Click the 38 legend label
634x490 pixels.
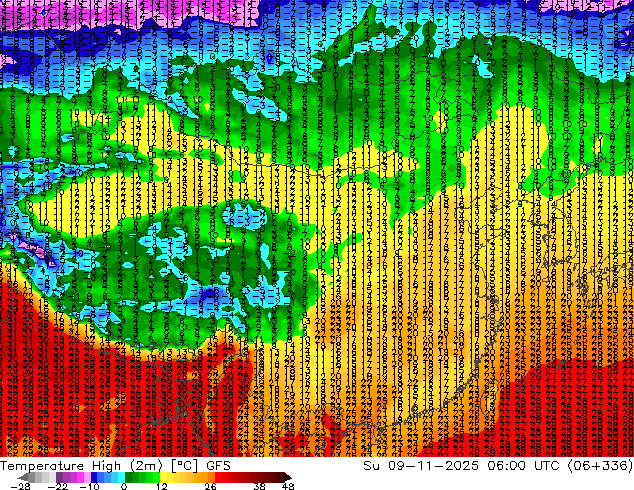pos(260,486)
